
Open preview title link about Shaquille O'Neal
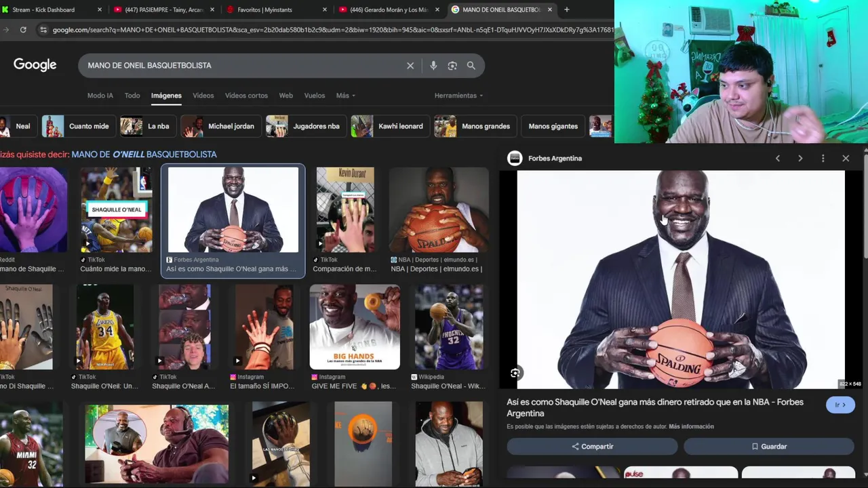coord(655,407)
